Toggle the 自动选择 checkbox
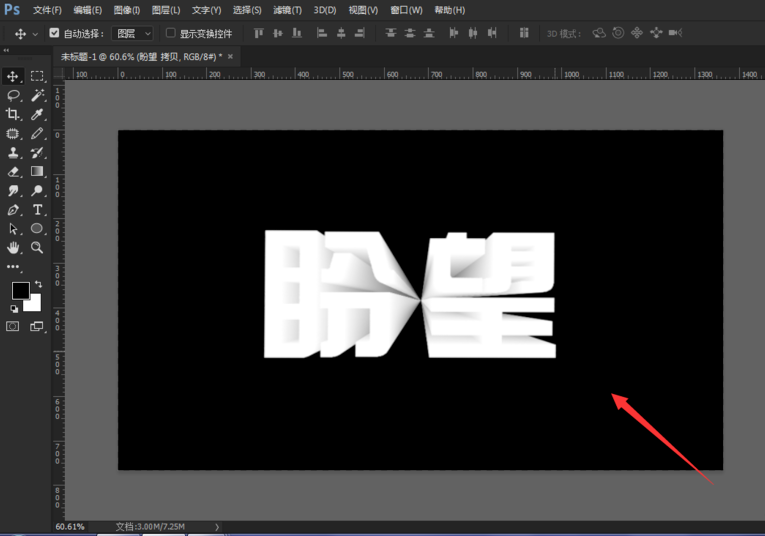The width and height of the screenshot is (765, 536). 54,33
